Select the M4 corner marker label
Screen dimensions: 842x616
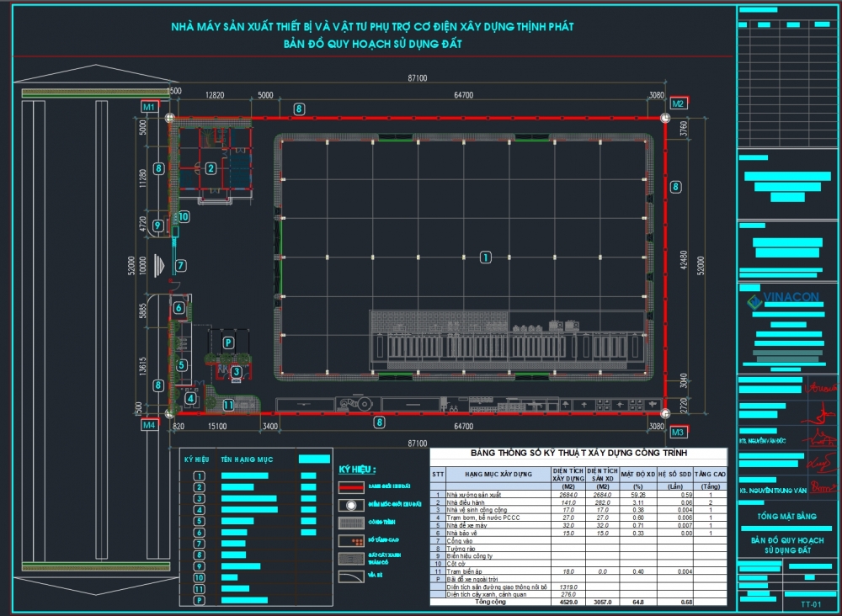[x=149, y=425]
